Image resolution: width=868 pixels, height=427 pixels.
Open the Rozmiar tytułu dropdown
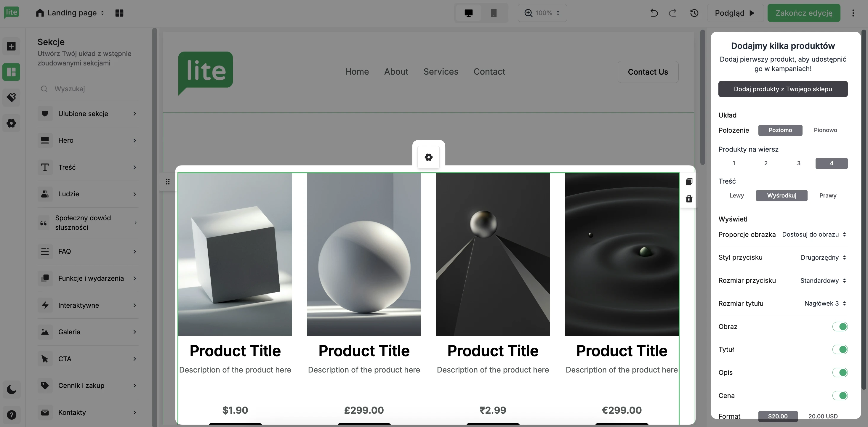pos(825,304)
